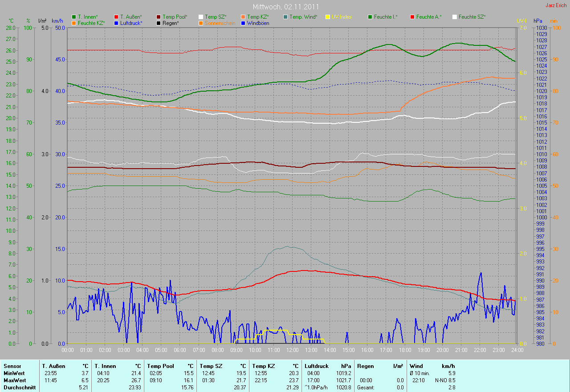Click the red T. Außen legend marker

(x=116, y=17)
